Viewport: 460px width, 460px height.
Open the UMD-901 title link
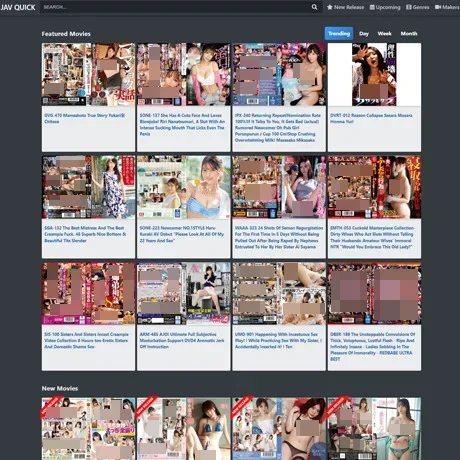tap(278, 340)
